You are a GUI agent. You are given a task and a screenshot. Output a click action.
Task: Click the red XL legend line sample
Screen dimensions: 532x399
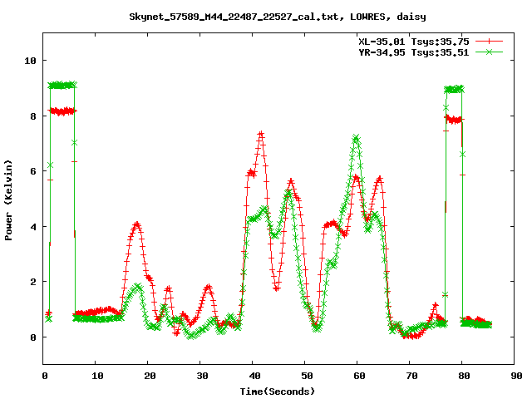(x=489, y=42)
